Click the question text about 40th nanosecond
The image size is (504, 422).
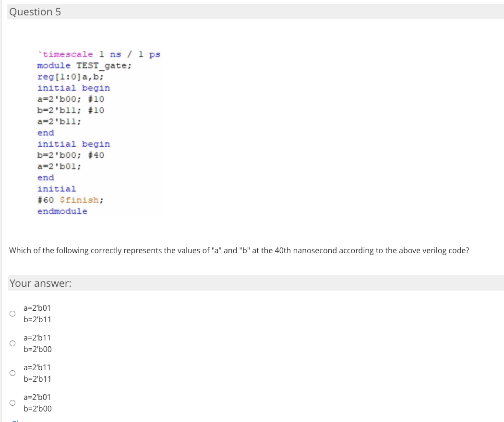tap(239, 250)
